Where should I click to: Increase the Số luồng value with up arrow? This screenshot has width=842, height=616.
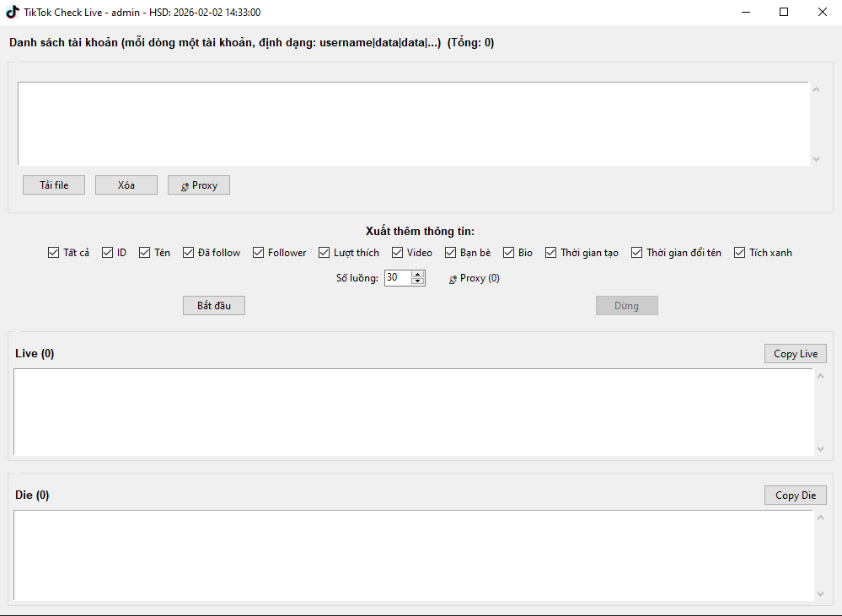coord(418,274)
